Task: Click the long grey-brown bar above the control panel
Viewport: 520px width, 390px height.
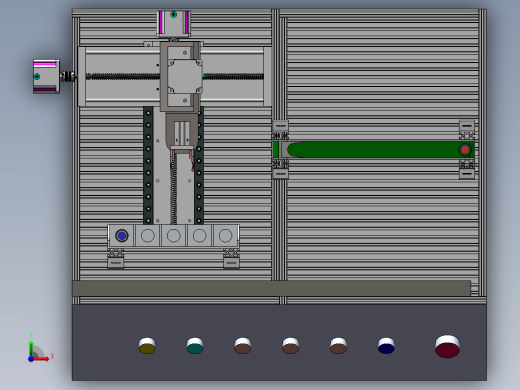Action: [x=271, y=288]
